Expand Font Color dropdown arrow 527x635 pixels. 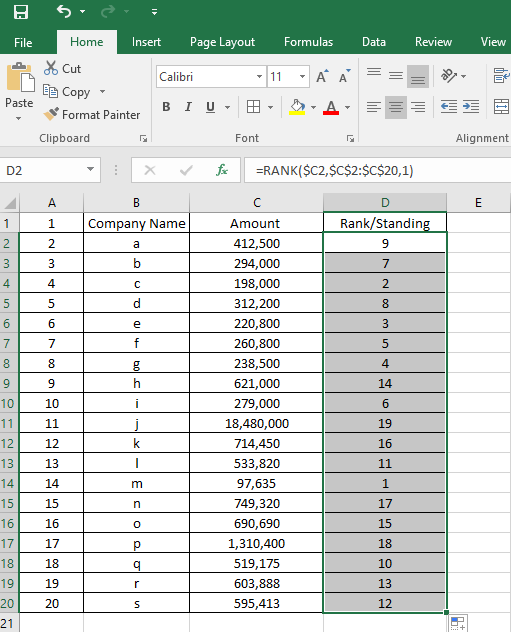pyautogui.click(x=348, y=107)
